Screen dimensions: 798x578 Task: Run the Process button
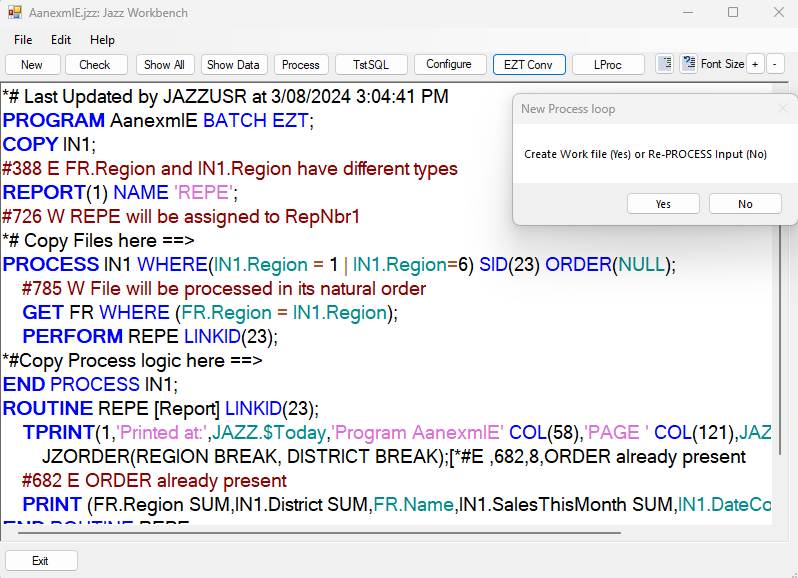pos(301,64)
